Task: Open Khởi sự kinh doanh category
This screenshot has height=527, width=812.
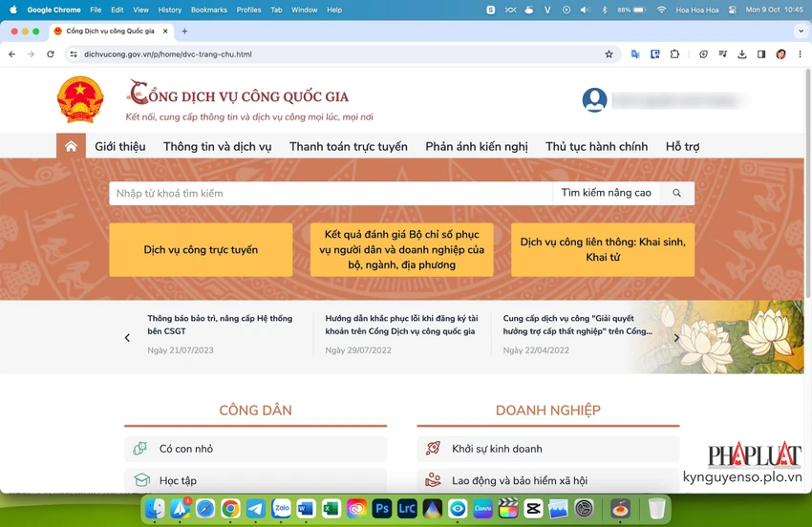Action: click(x=548, y=449)
